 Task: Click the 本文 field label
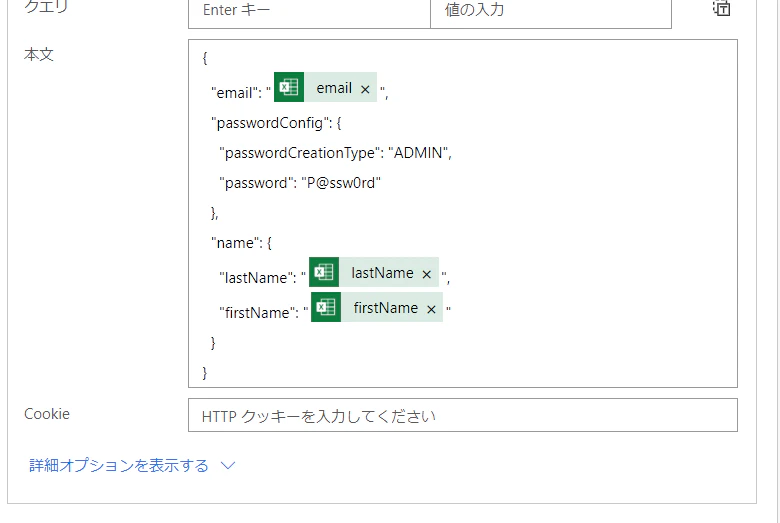click(x=39, y=54)
